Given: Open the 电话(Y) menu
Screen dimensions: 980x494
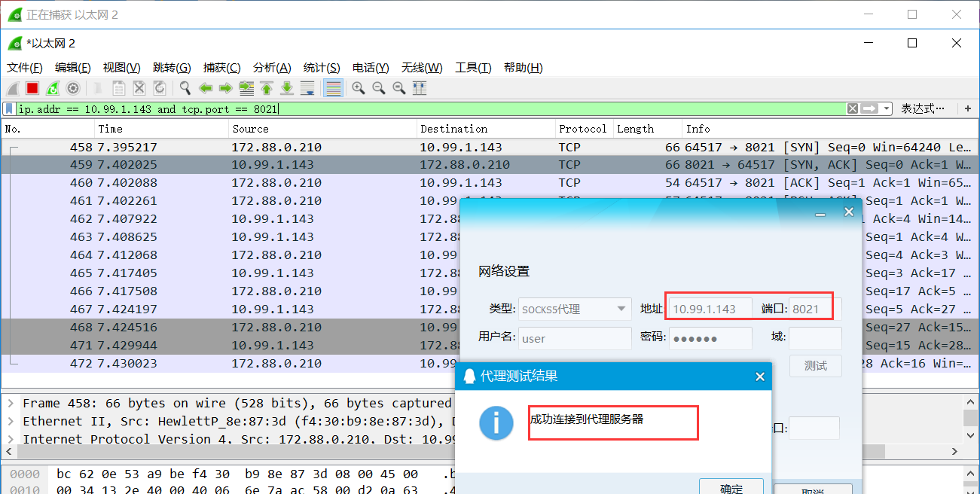Looking at the screenshot, I should pyautogui.click(x=371, y=68).
